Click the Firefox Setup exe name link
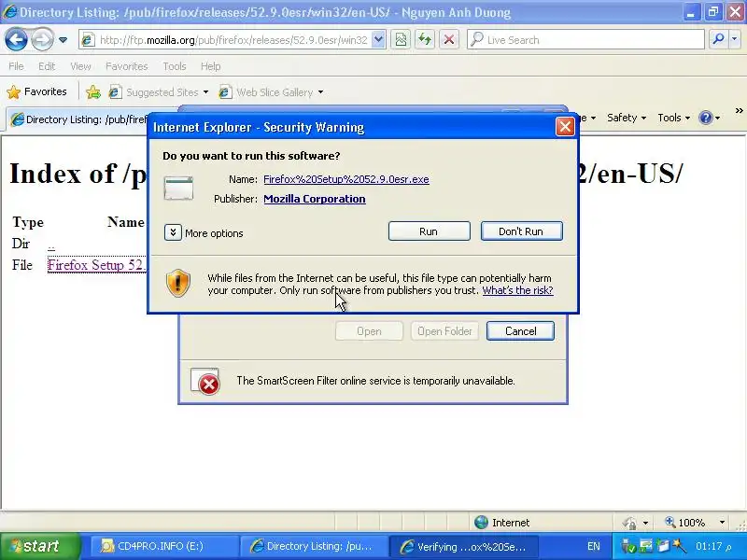Viewport: 747px width, 560px height. [346, 179]
